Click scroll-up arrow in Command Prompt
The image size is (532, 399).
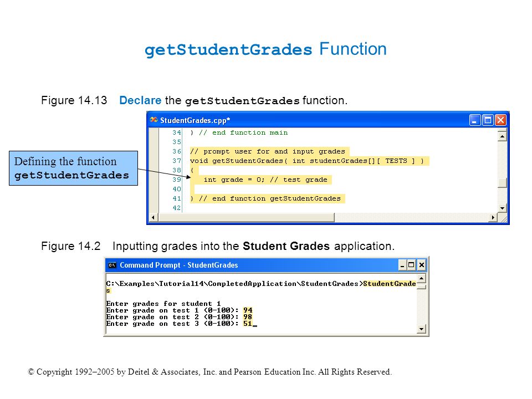(421, 279)
